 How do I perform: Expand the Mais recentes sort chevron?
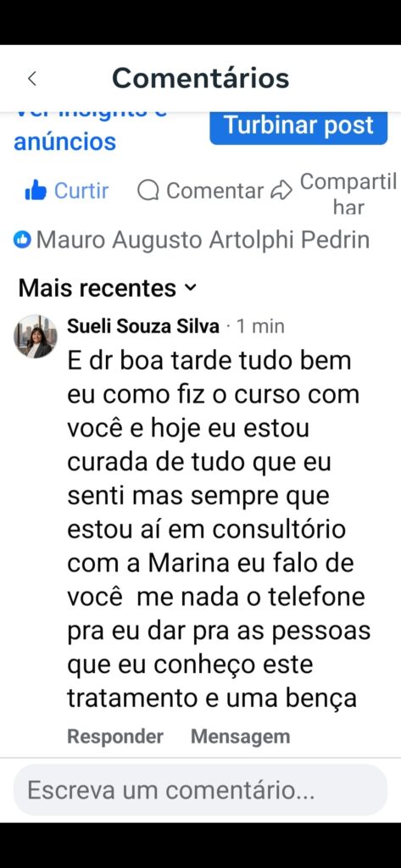[190, 288]
